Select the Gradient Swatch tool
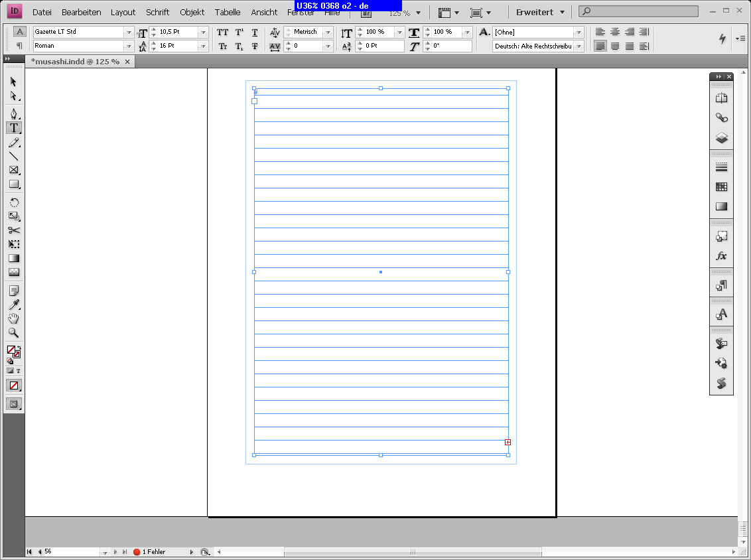The width and height of the screenshot is (751, 560). click(x=13, y=258)
